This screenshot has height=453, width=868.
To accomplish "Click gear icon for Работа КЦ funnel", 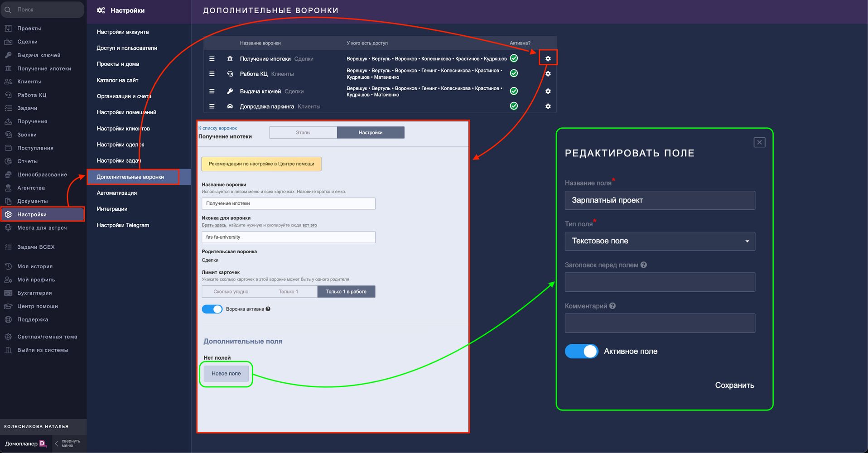I will 548,74.
